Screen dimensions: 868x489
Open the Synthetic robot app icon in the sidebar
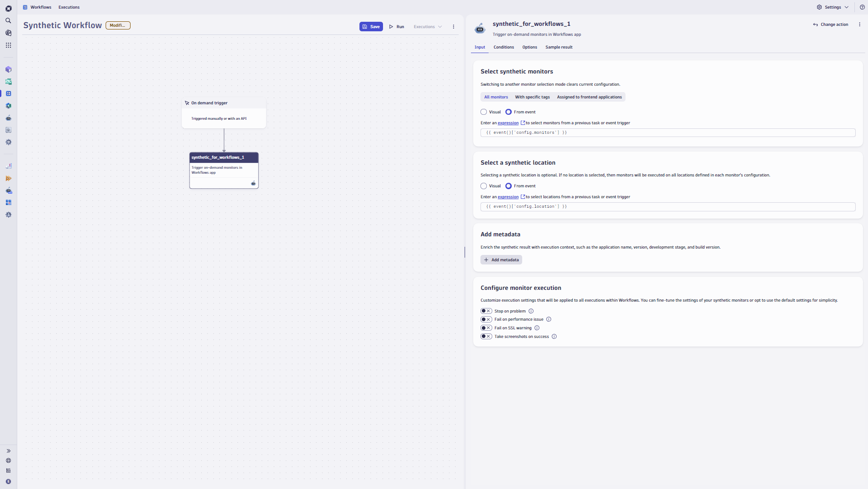pos(8,118)
